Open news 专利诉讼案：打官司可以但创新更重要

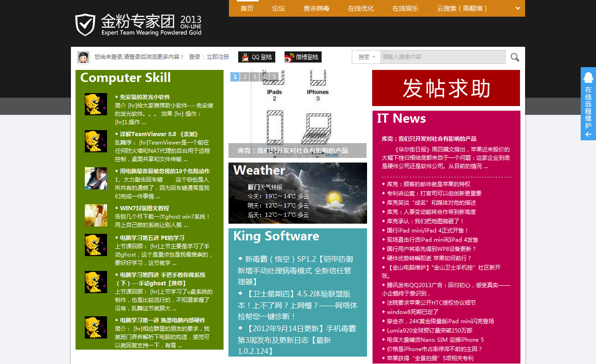[434, 194]
